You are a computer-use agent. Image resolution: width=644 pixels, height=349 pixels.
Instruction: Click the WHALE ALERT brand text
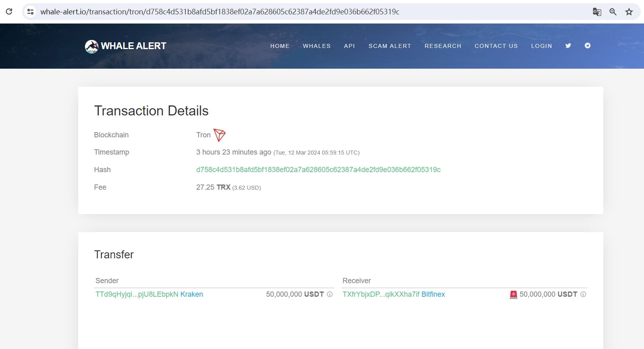click(x=134, y=46)
